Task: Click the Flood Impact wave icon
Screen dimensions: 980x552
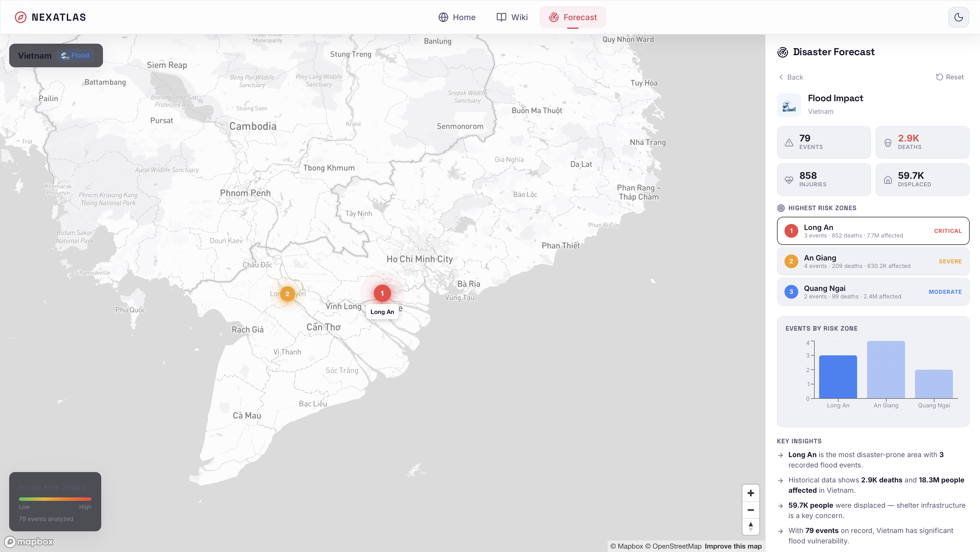Action: click(x=789, y=105)
